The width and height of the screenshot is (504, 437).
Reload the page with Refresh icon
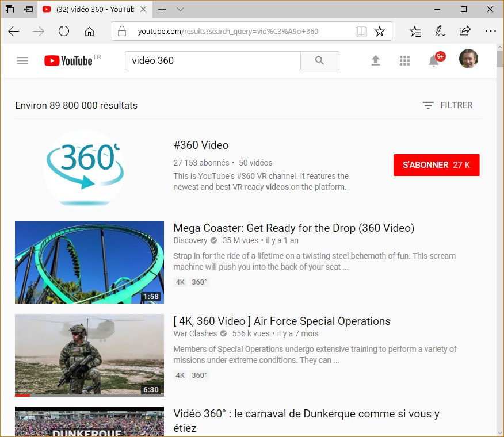click(64, 31)
